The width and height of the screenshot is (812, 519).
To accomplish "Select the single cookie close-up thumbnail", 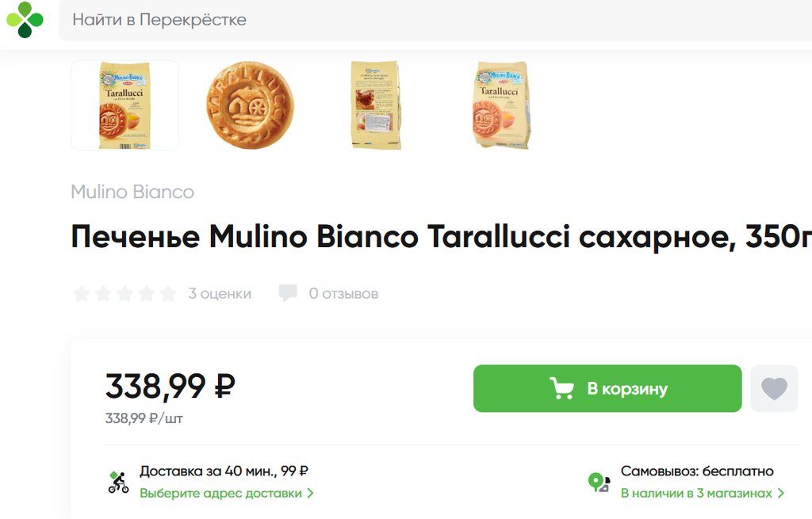I will coord(250,105).
